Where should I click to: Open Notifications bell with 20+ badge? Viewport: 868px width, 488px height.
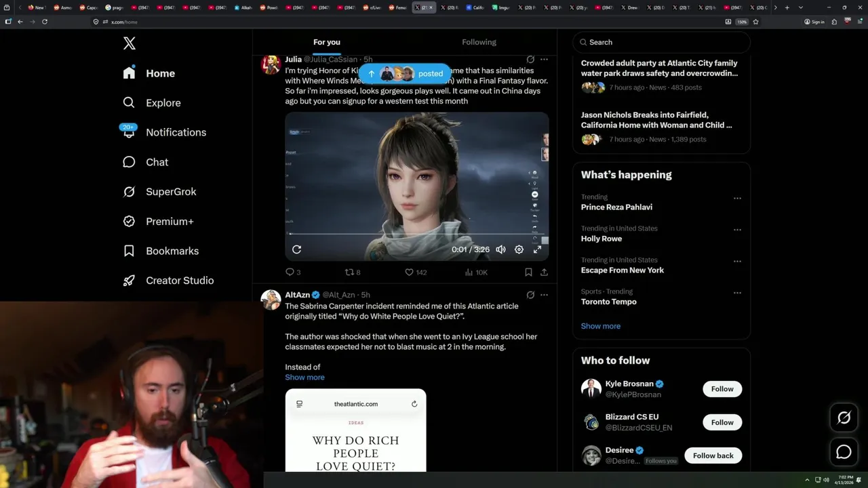point(129,131)
